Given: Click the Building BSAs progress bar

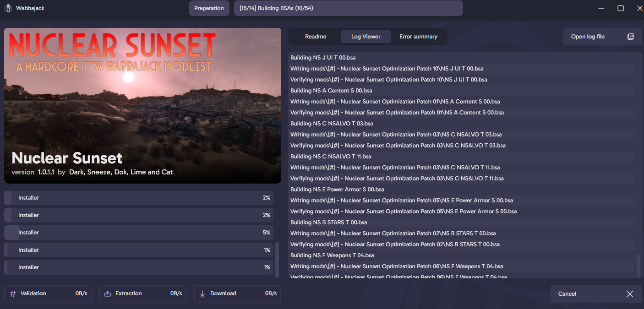Looking at the screenshot, I should click(x=349, y=8).
